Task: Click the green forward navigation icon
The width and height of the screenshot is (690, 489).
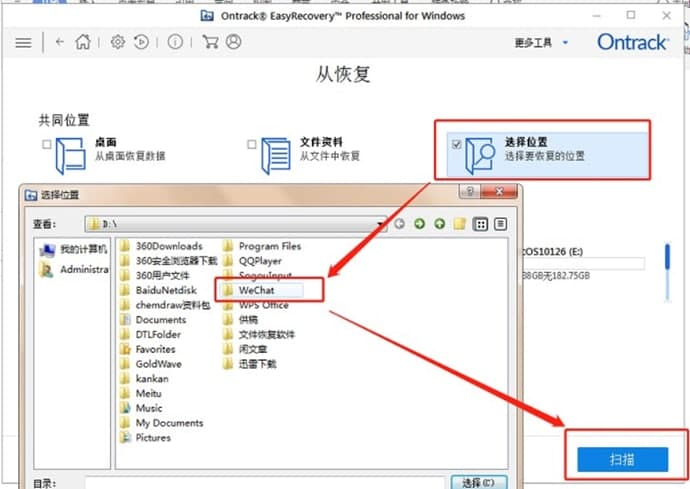Action: [420, 224]
